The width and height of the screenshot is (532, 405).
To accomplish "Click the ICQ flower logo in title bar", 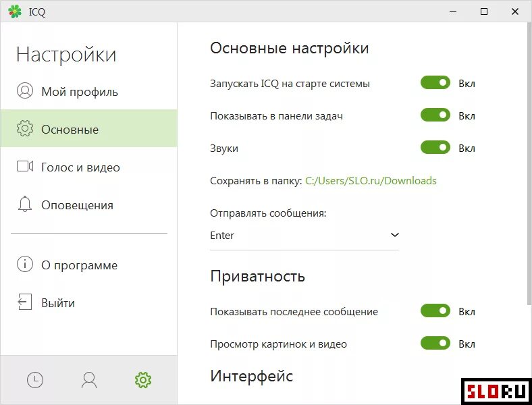I will tap(15, 11).
